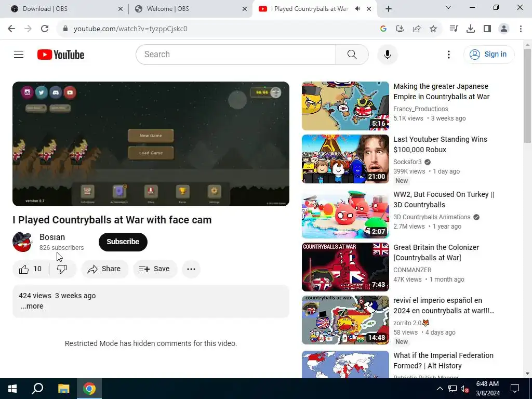The height and width of the screenshot is (399, 532).
Task: Open Chrome profile avatar
Action: pos(504,29)
